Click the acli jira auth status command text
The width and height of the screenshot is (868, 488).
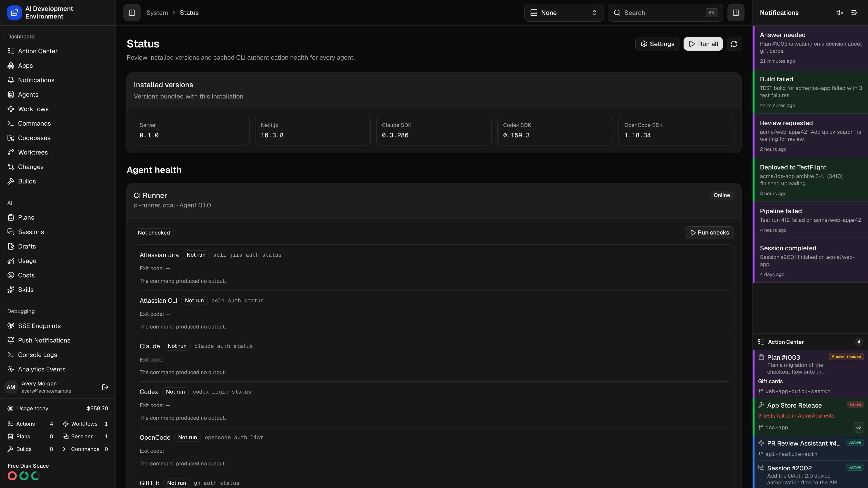[x=247, y=255]
